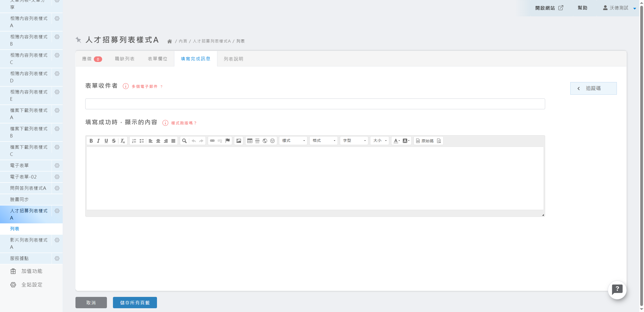Viewport: 644px width, 312px height.
Task: Open the Find and Replace tool
Action: coord(184,141)
